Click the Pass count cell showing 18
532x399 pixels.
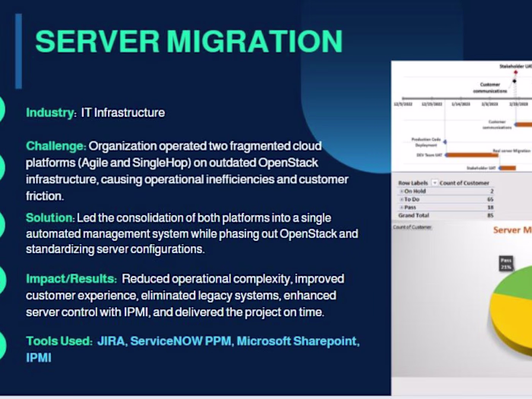coord(490,207)
